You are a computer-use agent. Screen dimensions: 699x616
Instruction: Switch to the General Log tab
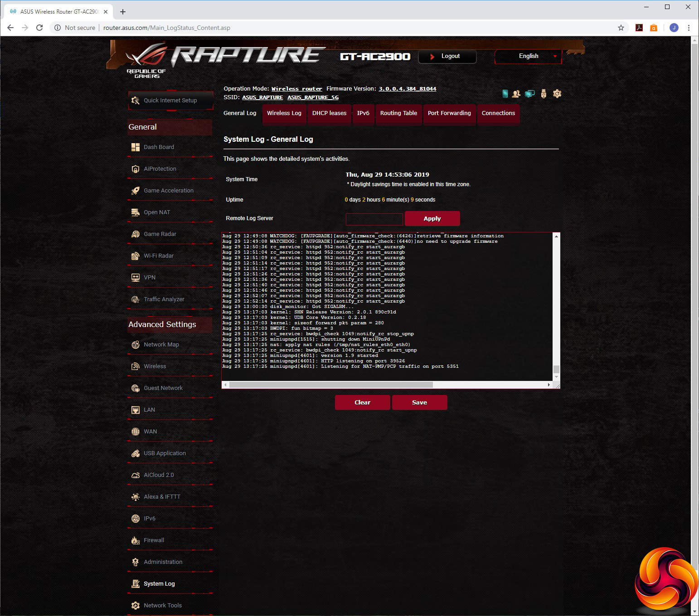coord(240,113)
